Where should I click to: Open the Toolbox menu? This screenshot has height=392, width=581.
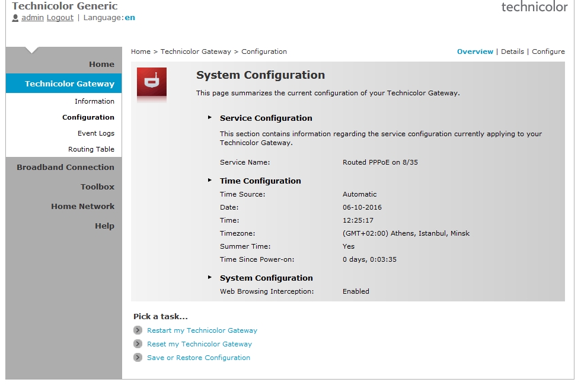point(97,187)
